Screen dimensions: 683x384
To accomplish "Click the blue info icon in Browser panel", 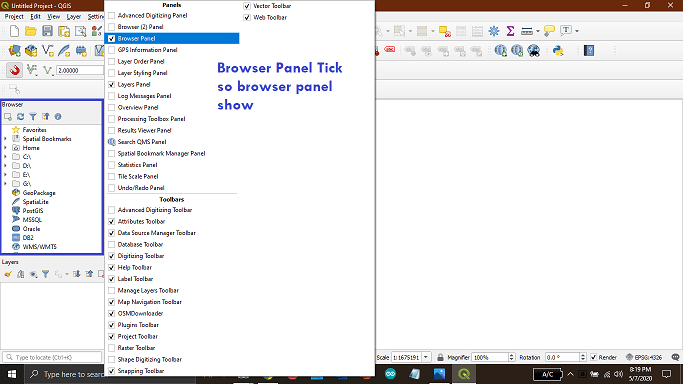I will point(58,116).
